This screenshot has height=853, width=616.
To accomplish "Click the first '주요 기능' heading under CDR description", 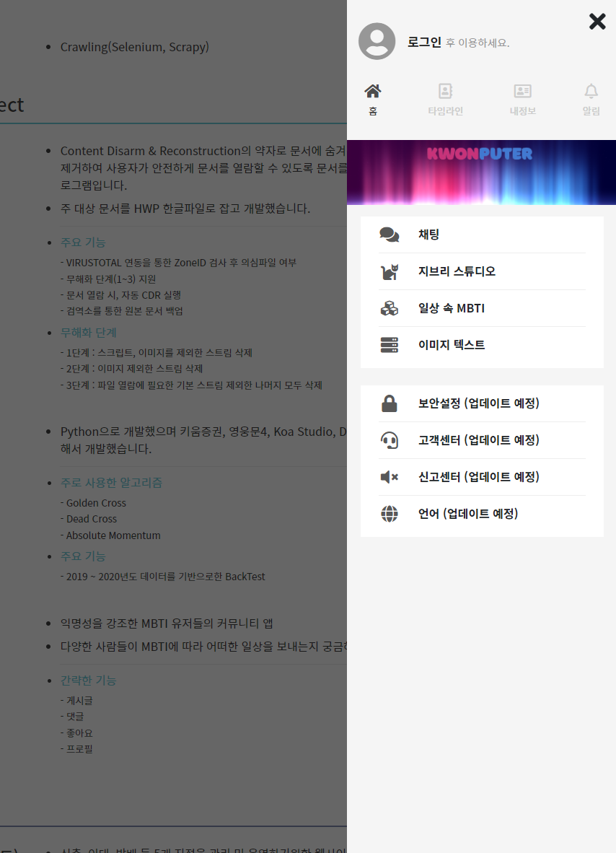I will (x=83, y=242).
